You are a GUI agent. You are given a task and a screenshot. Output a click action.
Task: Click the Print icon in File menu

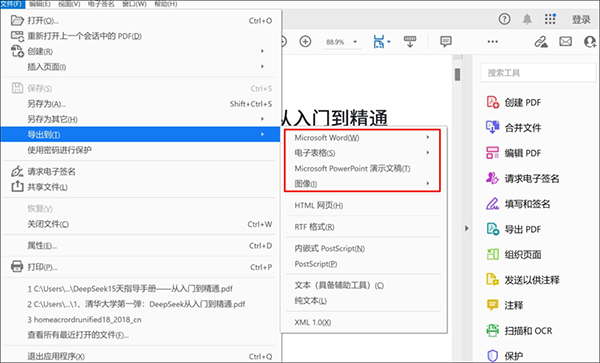[17, 266]
